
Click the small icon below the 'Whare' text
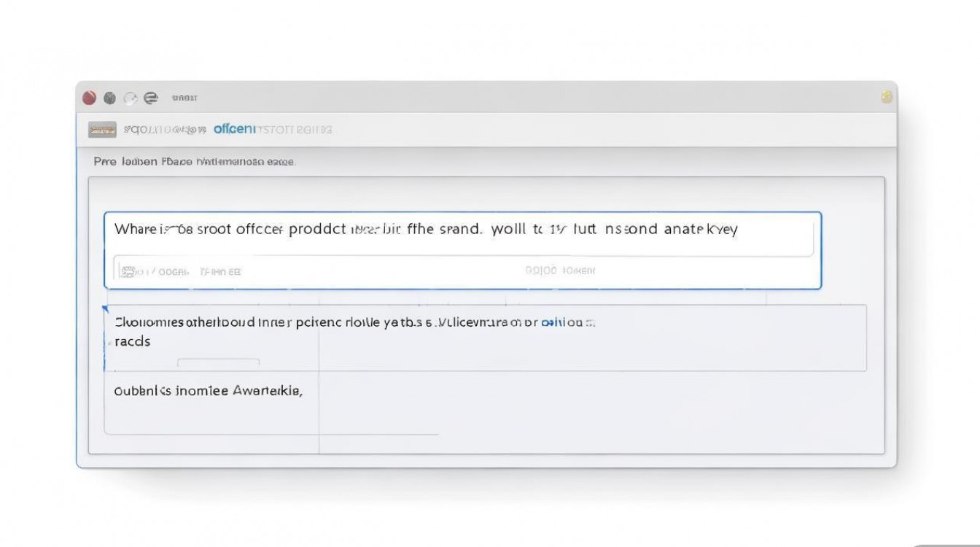coord(128,271)
